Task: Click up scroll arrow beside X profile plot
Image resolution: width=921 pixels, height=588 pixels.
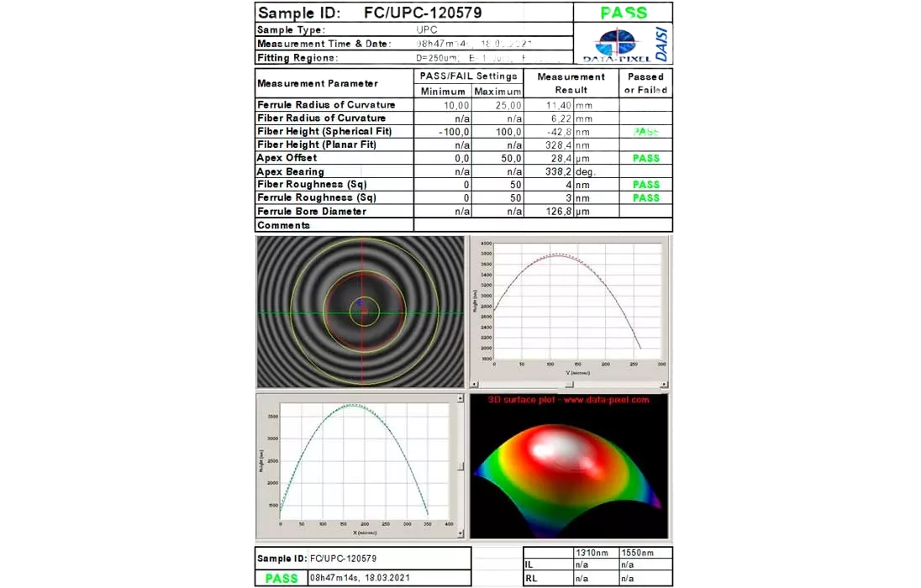Action: pos(460,399)
